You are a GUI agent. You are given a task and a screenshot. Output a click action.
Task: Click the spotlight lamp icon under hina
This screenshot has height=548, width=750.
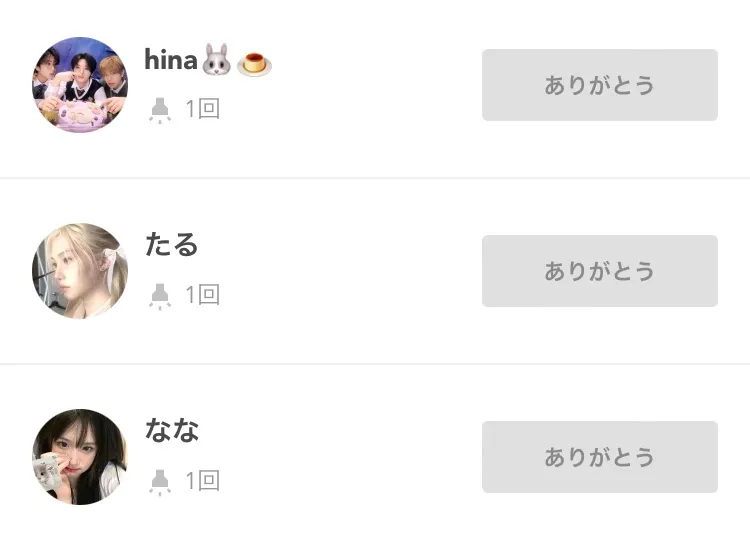click(x=159, y=109)
